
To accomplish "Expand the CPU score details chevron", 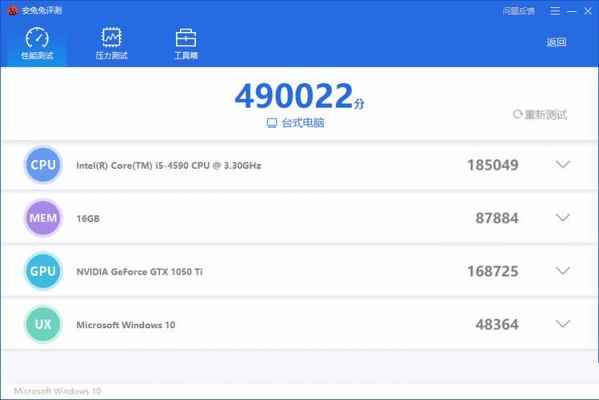I will point(563,164).
